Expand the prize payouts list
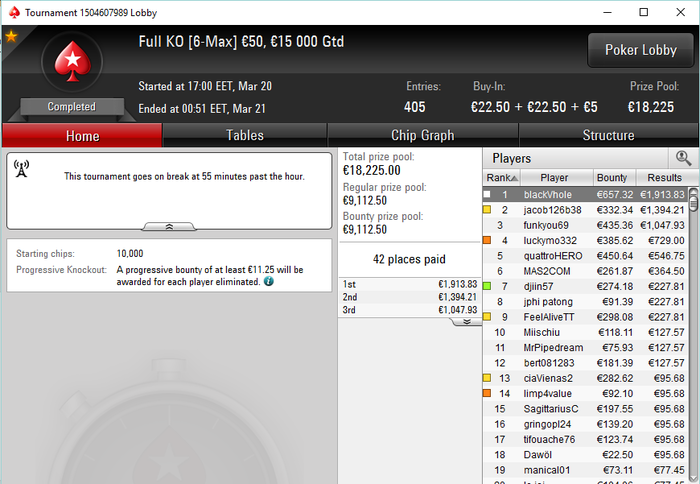Image resolution: width=700 pixels, height=484 pixels. point(467,321)
